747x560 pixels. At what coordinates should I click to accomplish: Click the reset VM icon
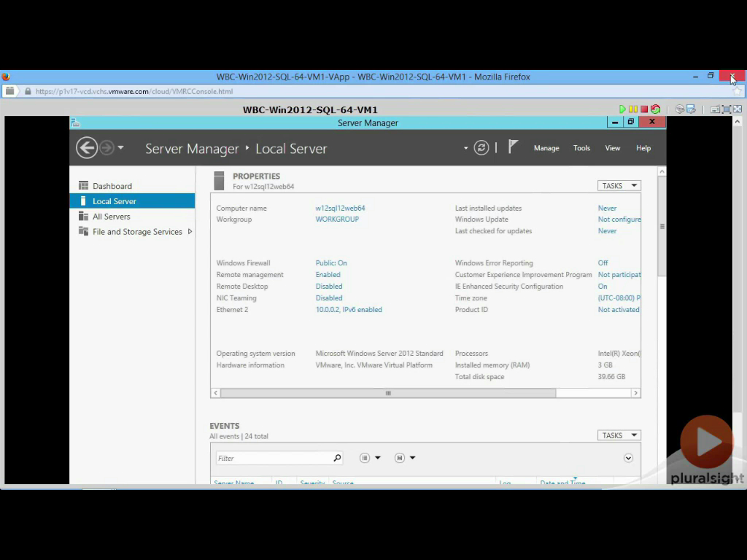pos(656,109)
